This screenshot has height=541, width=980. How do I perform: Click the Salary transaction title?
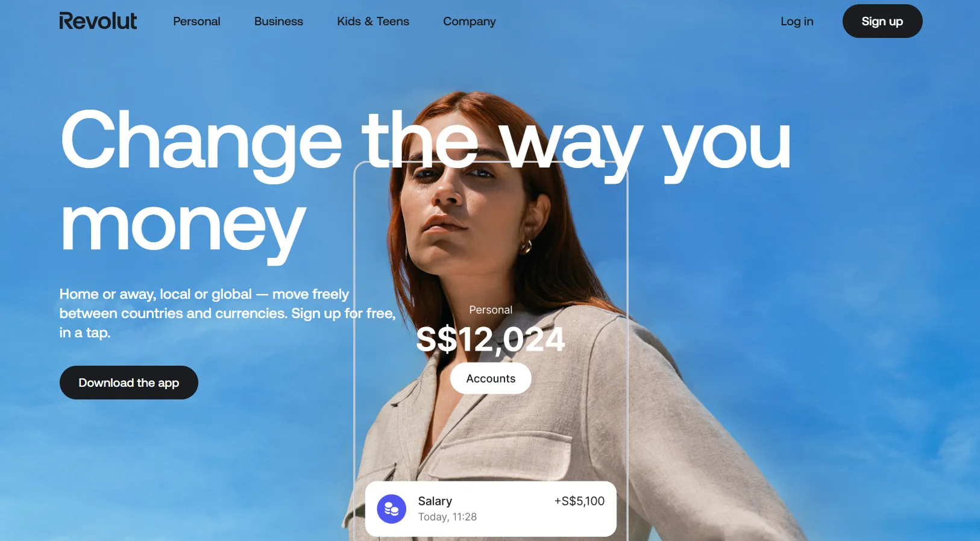(435, 501)
